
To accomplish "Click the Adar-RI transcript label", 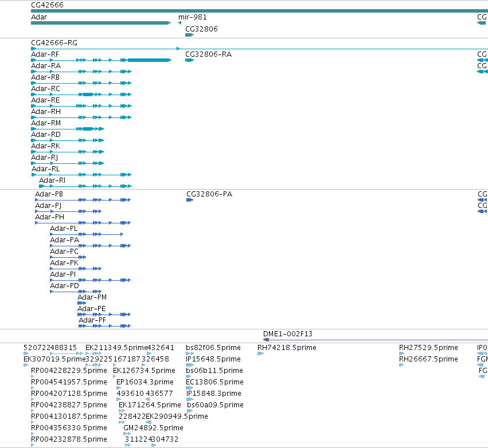I will pyautogui.click(x=52, y=180).
